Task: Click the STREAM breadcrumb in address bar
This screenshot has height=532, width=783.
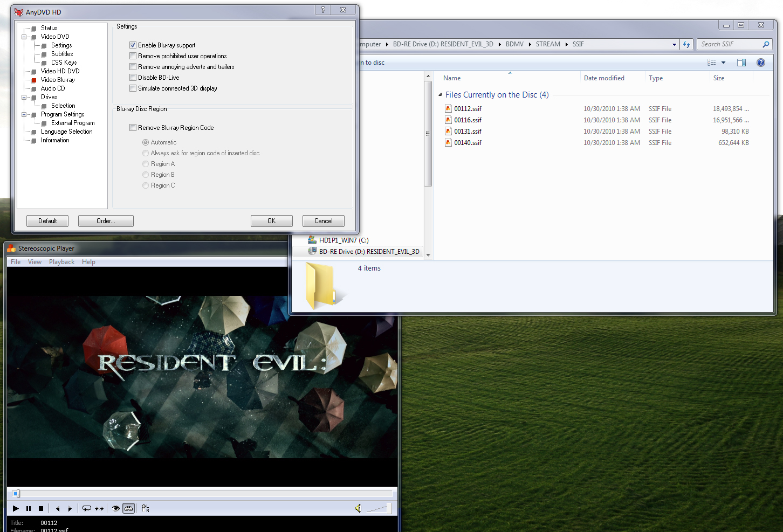Action: (x=548, y=44)
